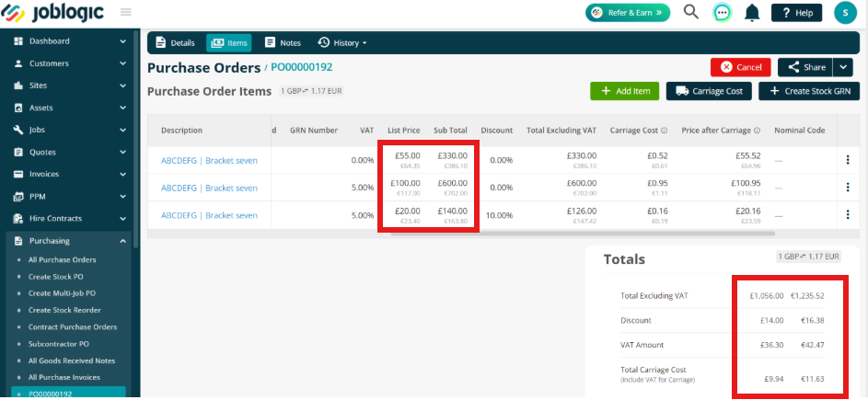Expand the Hire Contracts sidebar menu

coord(70,219)
